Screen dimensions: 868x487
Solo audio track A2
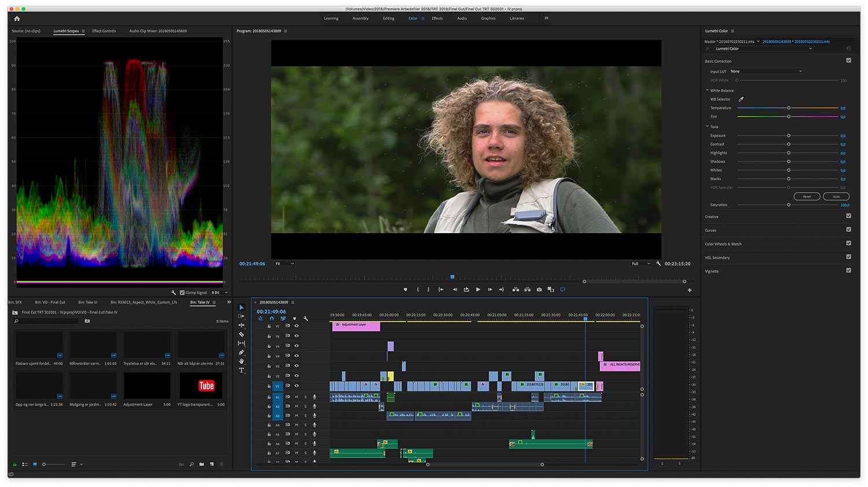click(x=306, y=406)
